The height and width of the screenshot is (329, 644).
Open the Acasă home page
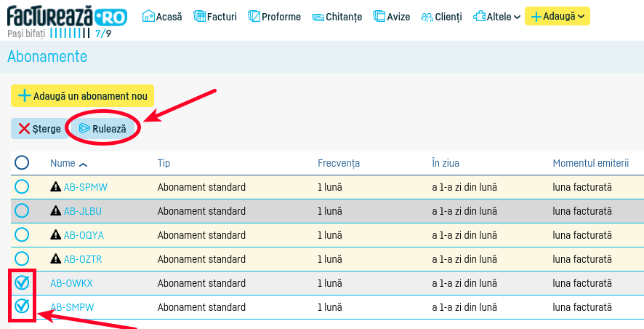click(161, 17)
